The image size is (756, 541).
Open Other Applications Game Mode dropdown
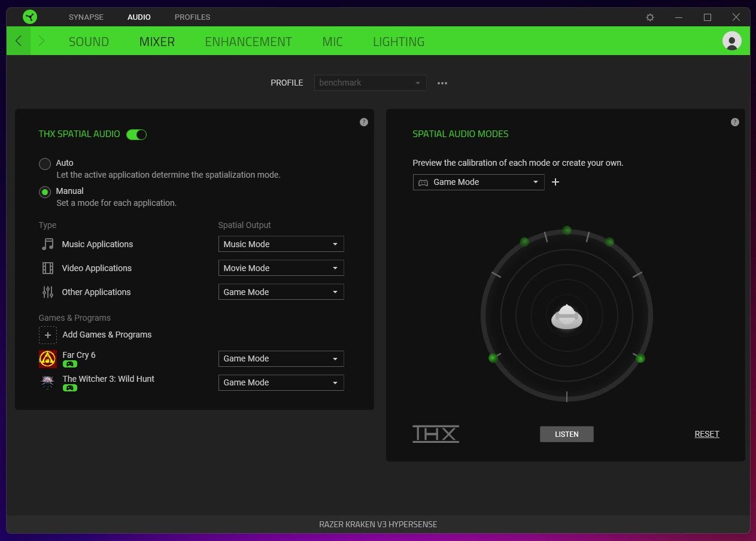(x=281, y=292)
